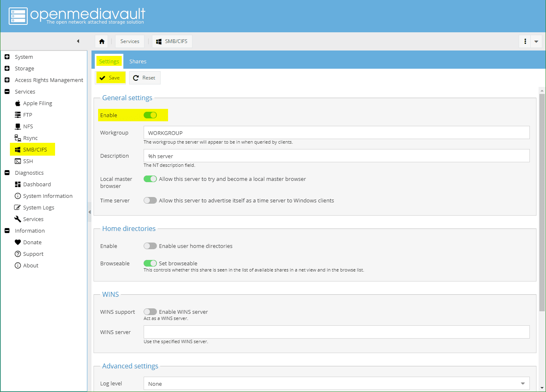Reset the settings form
The width and height of the screenshot is (546, 392).
pyautogui.click(x=144, y=78)
